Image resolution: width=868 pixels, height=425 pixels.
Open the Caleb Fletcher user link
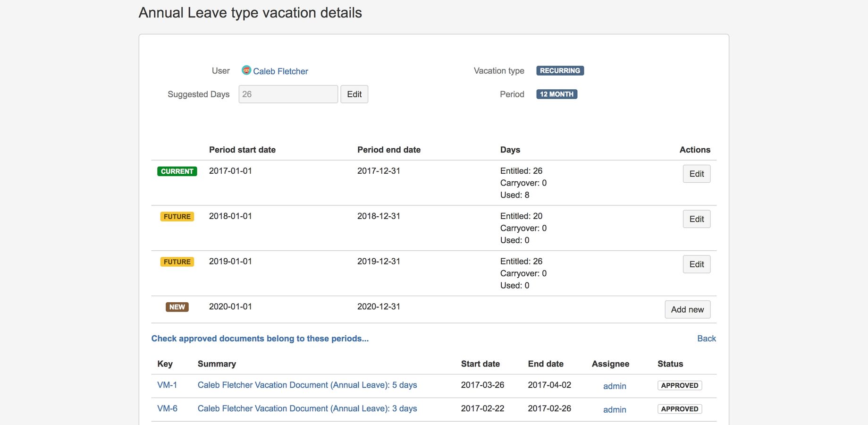[280, 71]
